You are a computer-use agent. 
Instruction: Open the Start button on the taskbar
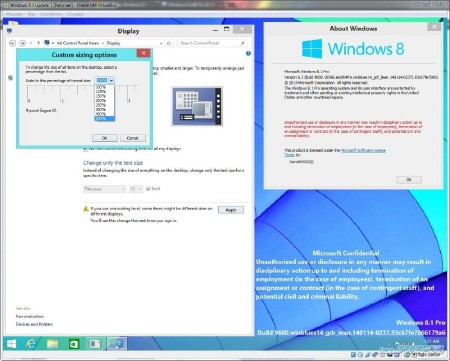click(12, 344)
